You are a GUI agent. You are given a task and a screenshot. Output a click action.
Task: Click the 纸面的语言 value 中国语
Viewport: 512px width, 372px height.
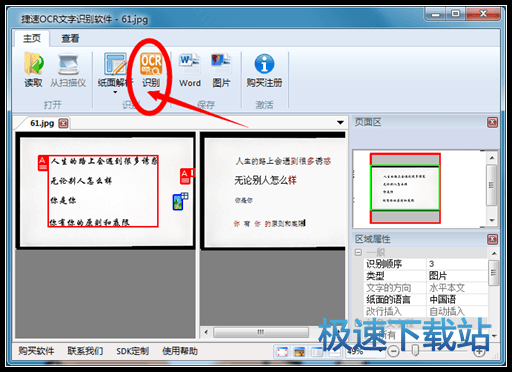pyautogui.click(x=457, y=299)
